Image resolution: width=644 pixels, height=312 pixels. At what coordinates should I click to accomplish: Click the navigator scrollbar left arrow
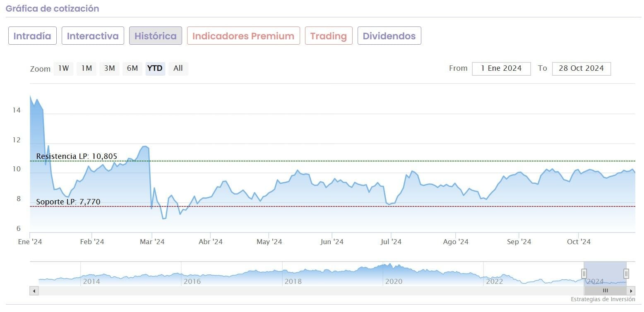pyautogui.click(x=34, y=291)
